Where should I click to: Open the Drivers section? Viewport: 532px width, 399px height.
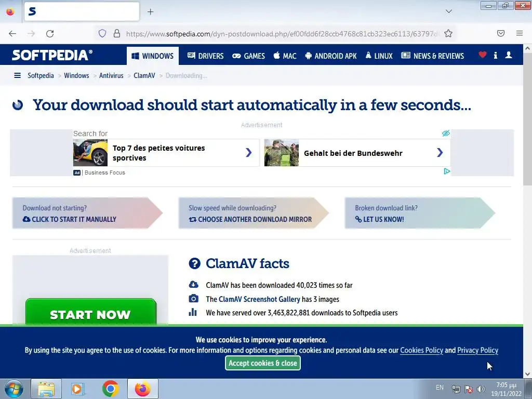pyautogui.click(x=206, y=56)
